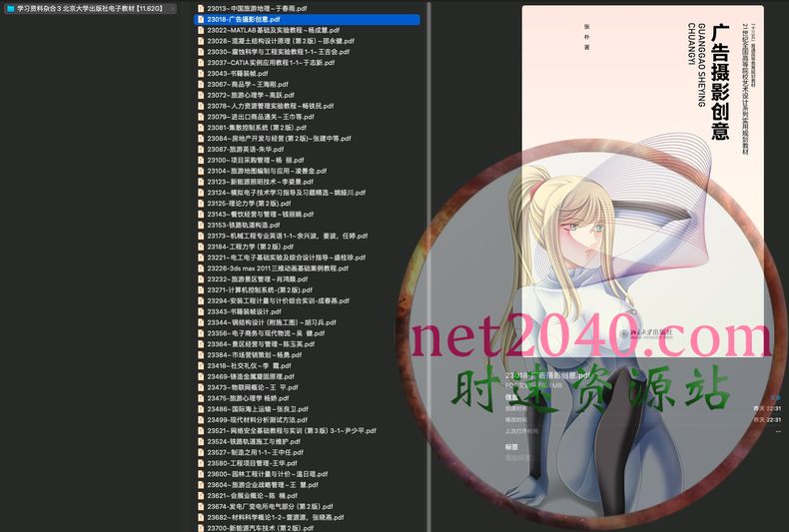Click the 更多 link in preview info

776,397
